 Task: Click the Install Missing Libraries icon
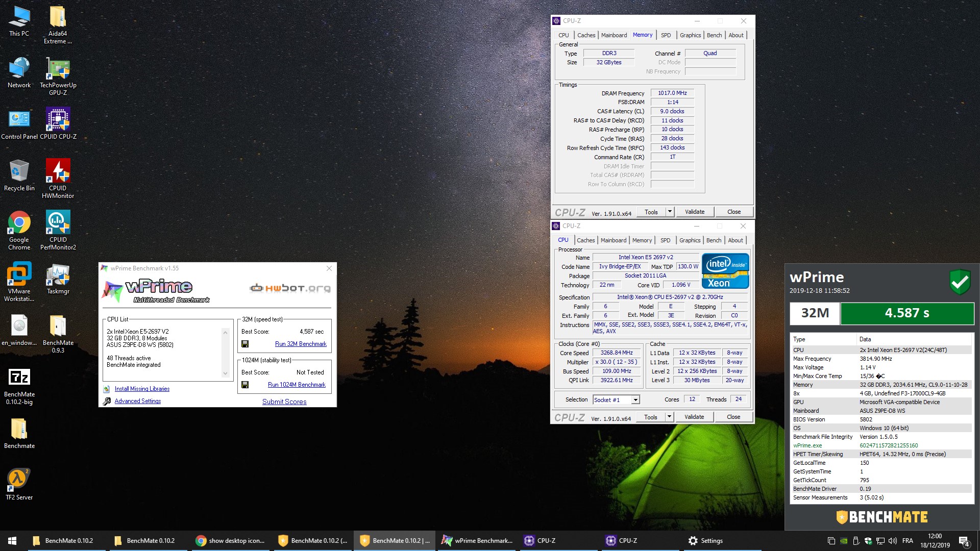pyautogui.click(x=107, y=389)
